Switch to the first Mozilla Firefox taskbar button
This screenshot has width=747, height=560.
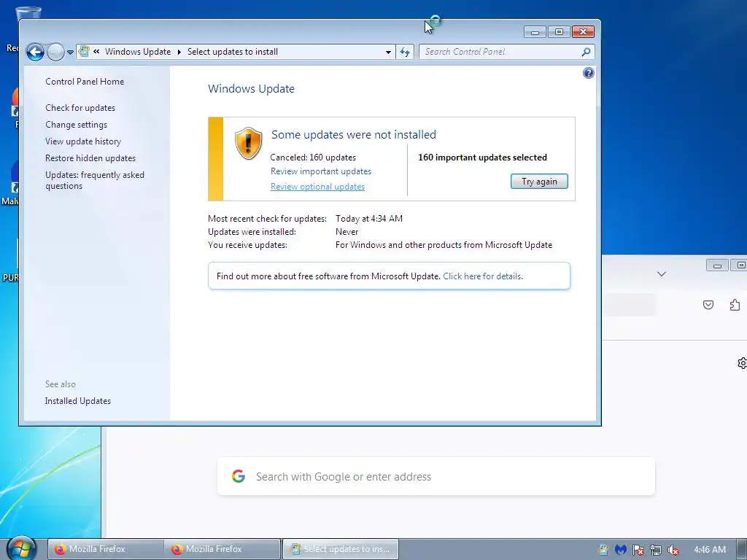point(105,549)
